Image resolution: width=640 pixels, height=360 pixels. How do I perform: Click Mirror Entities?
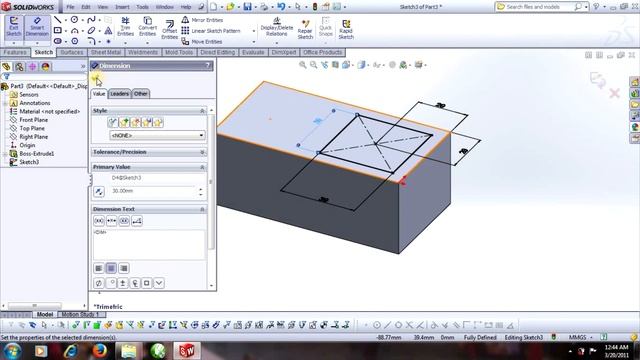(x=202, y=20)
